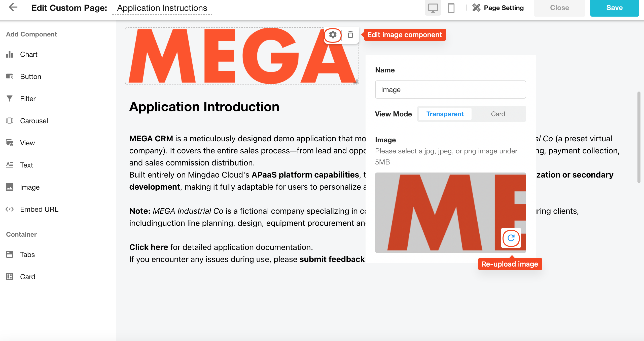Select the Carousel label in sidebar
The width and height of the screenshot is (644, 341).
34,121
